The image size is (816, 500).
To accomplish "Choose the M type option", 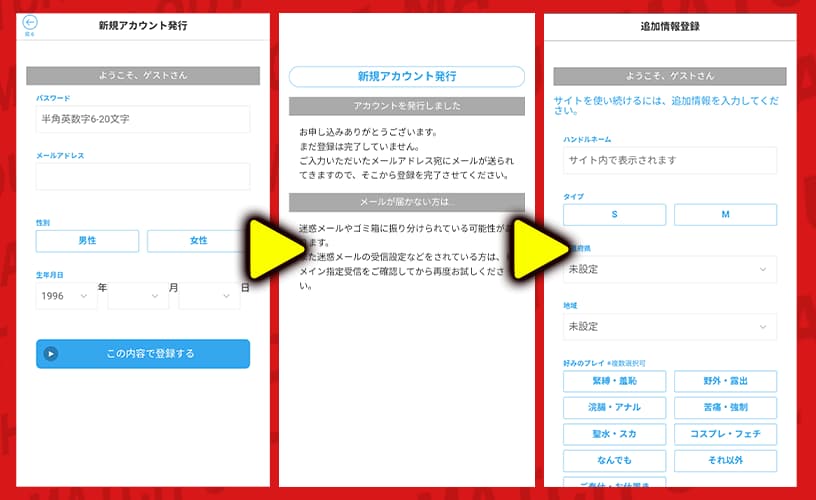I will (x=725, y=215).
